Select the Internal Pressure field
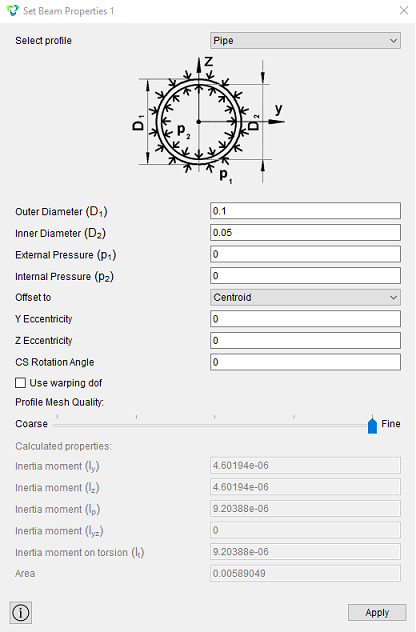Screen dimensions: 416x632 (x=305, y=276)
